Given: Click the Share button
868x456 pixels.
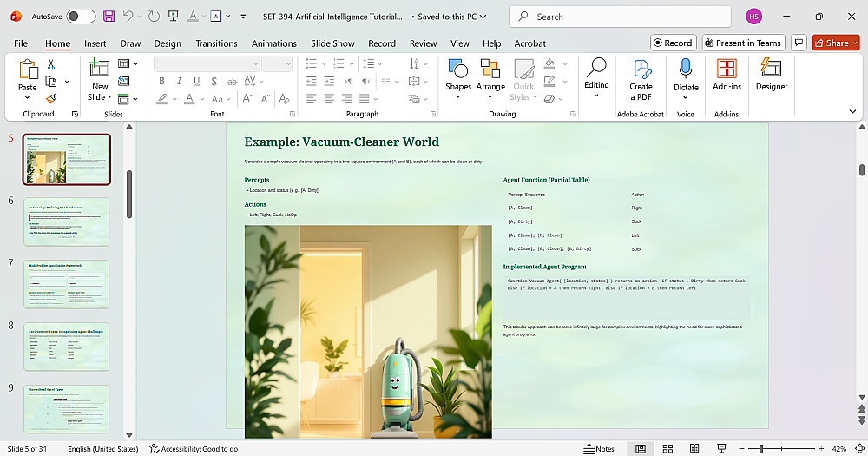Looking at the screenshot, I should pos(831,43).
